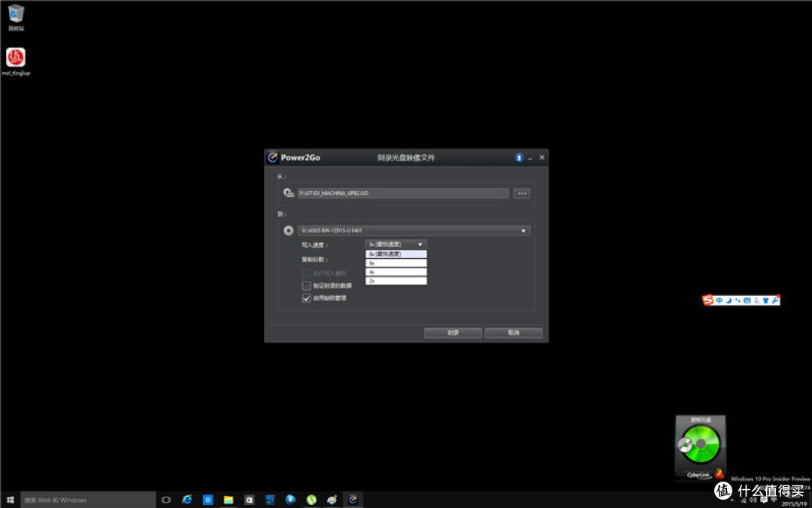Open the wrench tools icon on Sogou bar
This screenshot has width=812, height=508.
[774, 300]
